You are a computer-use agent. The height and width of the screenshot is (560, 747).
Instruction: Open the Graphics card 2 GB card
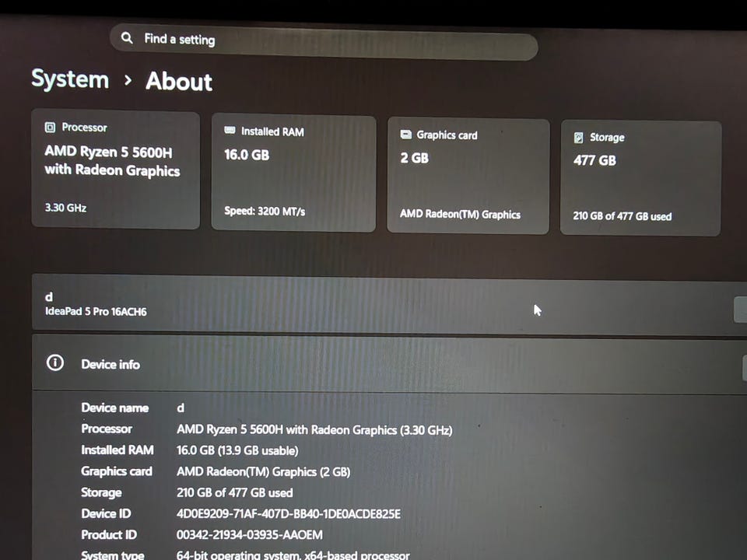pyautogui.click(x=468, y=176)
